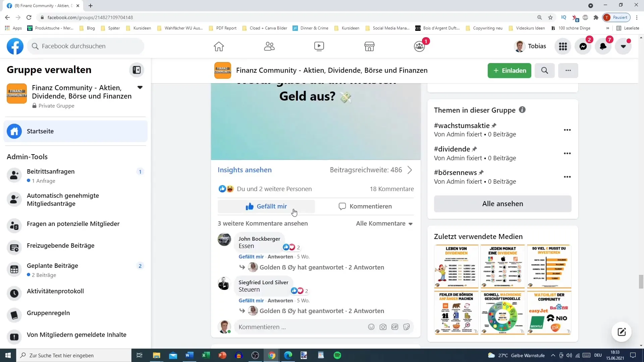Reply to John Bockberger's comment
The height and width of the screenshot is (362, 644).
point(280,257)
